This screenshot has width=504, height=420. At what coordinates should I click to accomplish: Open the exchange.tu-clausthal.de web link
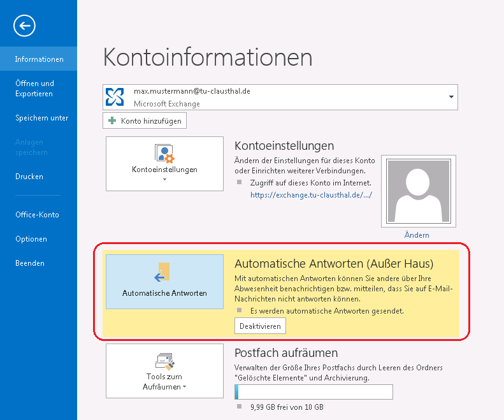[x=311, y=195]
